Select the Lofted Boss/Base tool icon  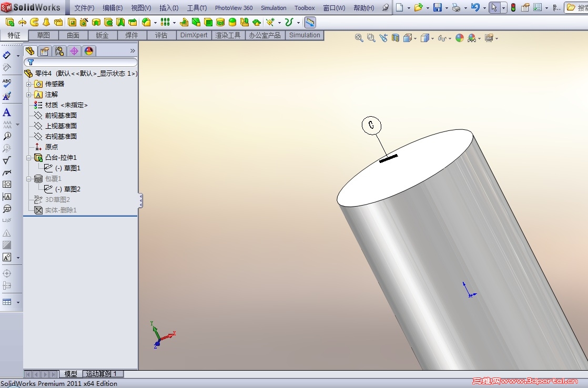pos(46,23)
